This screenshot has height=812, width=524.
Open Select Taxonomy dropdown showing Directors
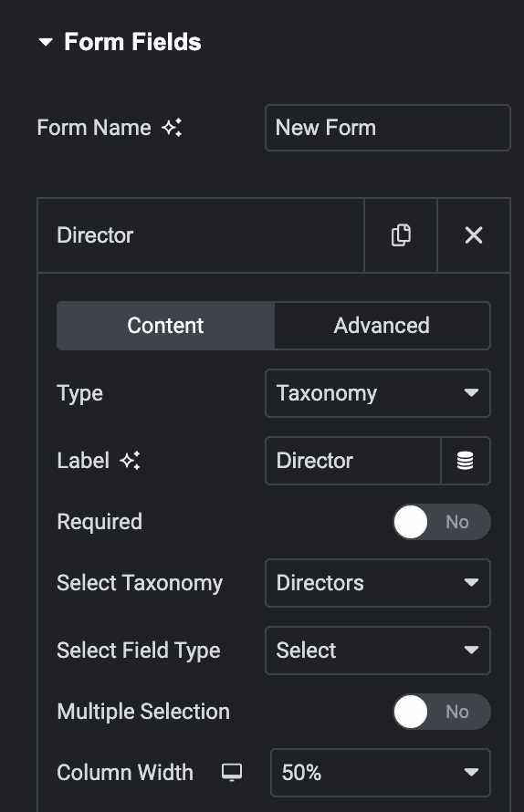378,583
